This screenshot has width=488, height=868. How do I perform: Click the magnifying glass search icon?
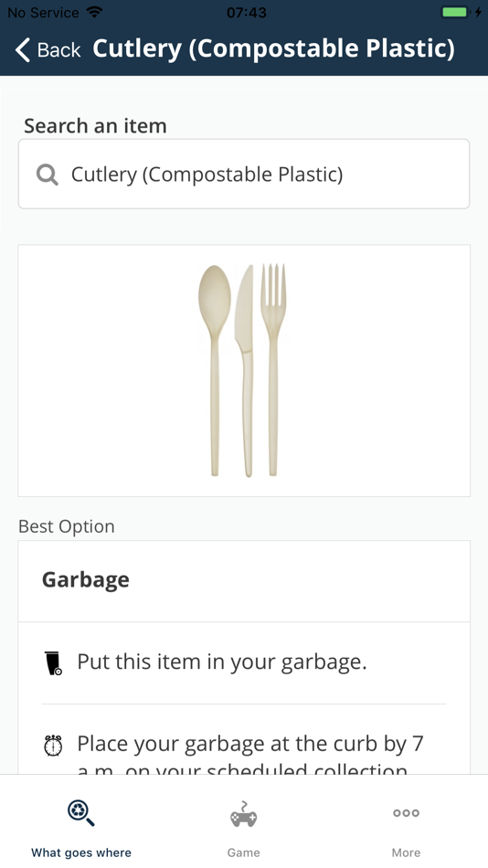pyautogui.click(x=48, y=175)
